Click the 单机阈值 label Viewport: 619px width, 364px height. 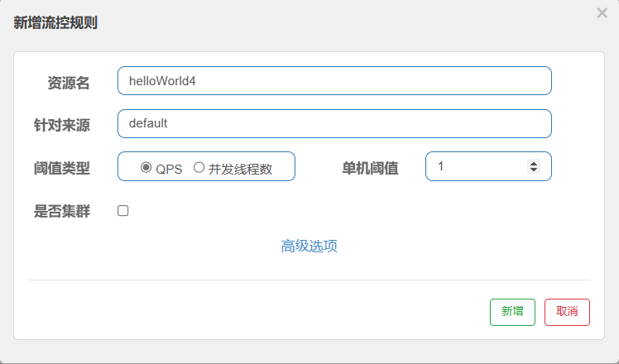[x=370, y=168]
